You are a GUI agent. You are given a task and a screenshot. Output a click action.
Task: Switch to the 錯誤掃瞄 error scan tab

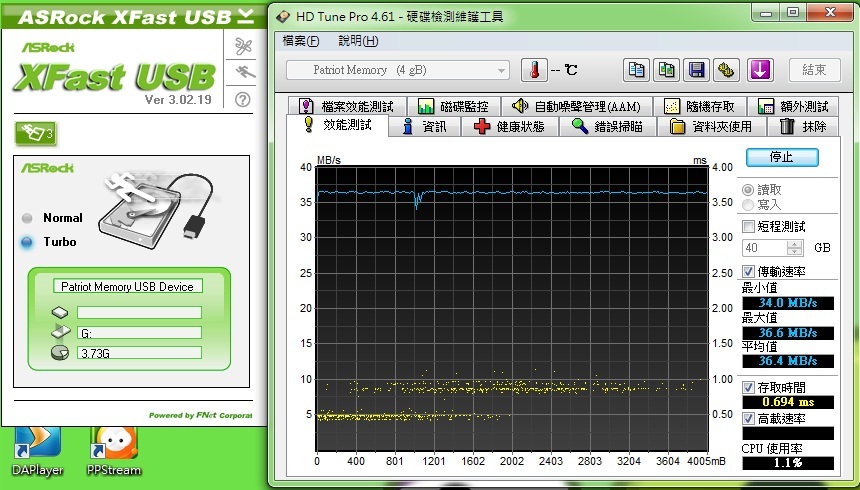tap(608, 127)
